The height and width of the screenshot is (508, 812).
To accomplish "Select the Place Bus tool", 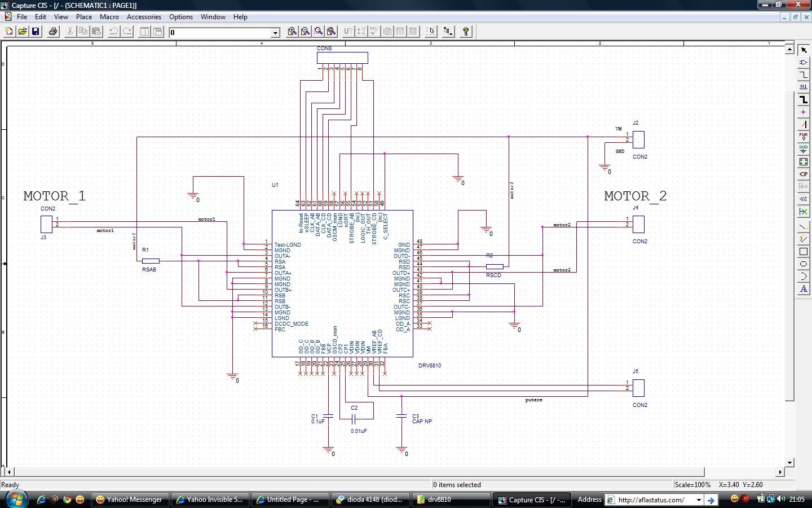I will (x=804, y=99).
